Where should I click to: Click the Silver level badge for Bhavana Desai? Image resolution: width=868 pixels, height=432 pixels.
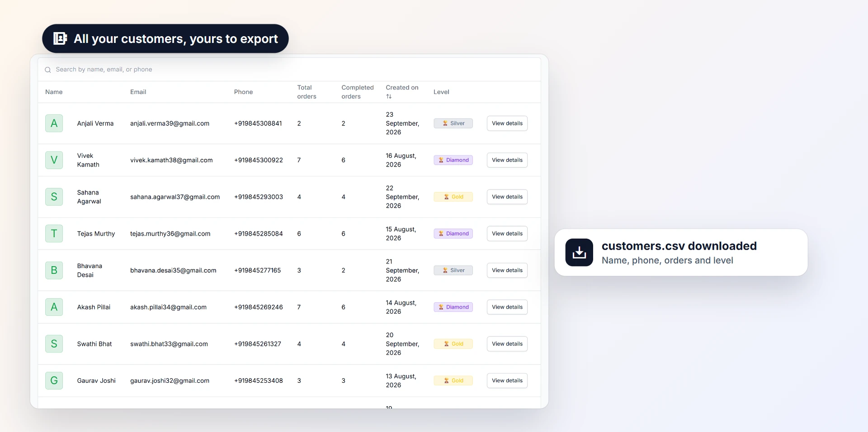point(453,271)
